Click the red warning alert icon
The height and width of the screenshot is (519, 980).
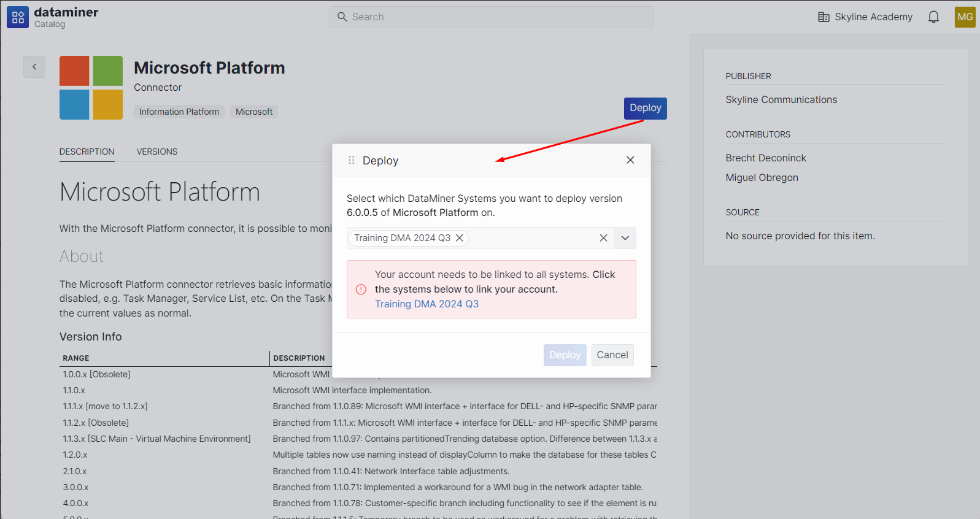point(361,290)
